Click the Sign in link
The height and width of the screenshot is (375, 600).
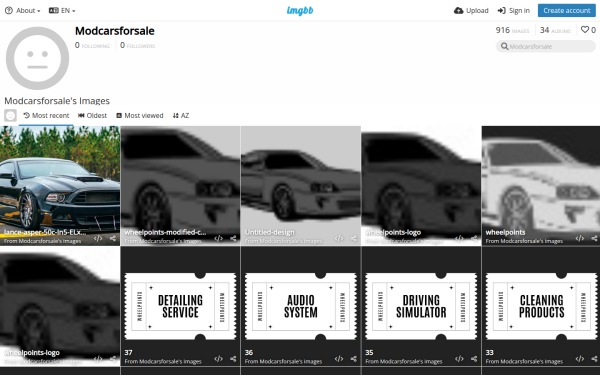pyautogui.click(x=514, y=11)
